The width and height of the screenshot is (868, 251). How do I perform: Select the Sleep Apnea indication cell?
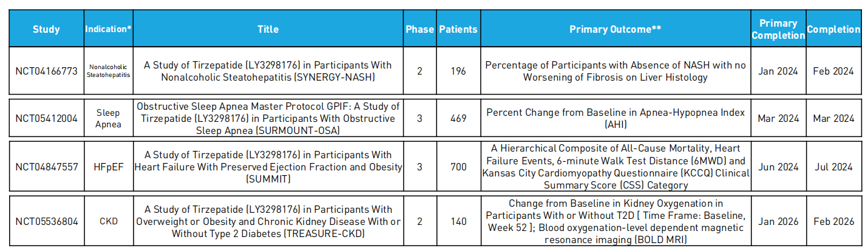point(109,118)
